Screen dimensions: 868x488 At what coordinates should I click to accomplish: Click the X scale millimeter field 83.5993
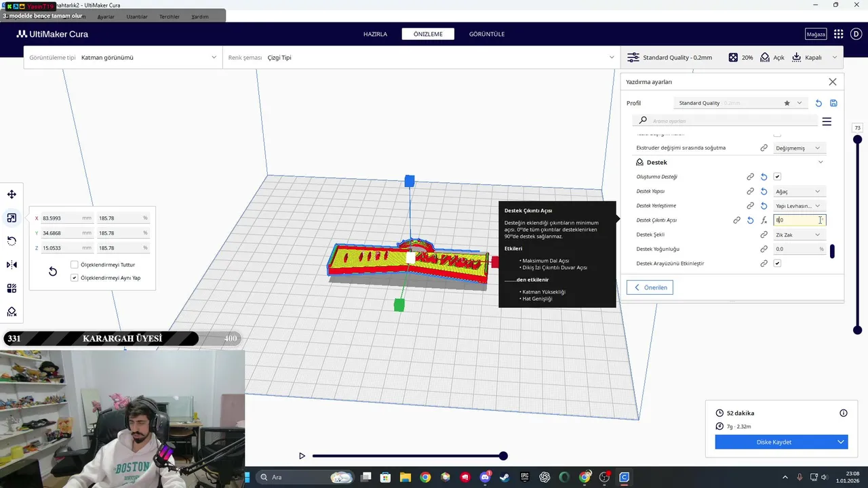(x=66, y=218)
